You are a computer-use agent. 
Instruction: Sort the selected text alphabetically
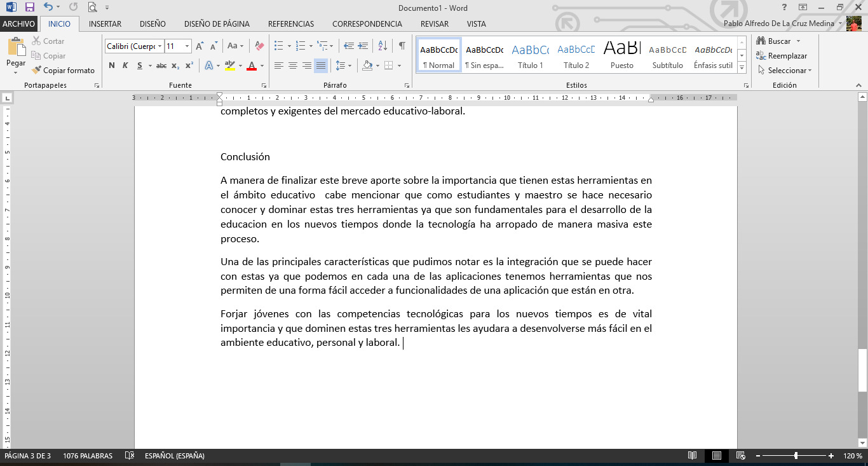pos(383,46)
